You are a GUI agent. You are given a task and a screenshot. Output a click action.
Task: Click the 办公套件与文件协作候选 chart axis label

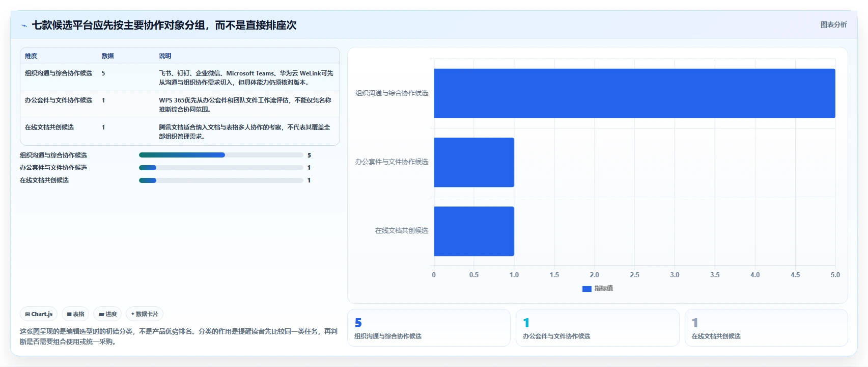[x=391, y=162]
